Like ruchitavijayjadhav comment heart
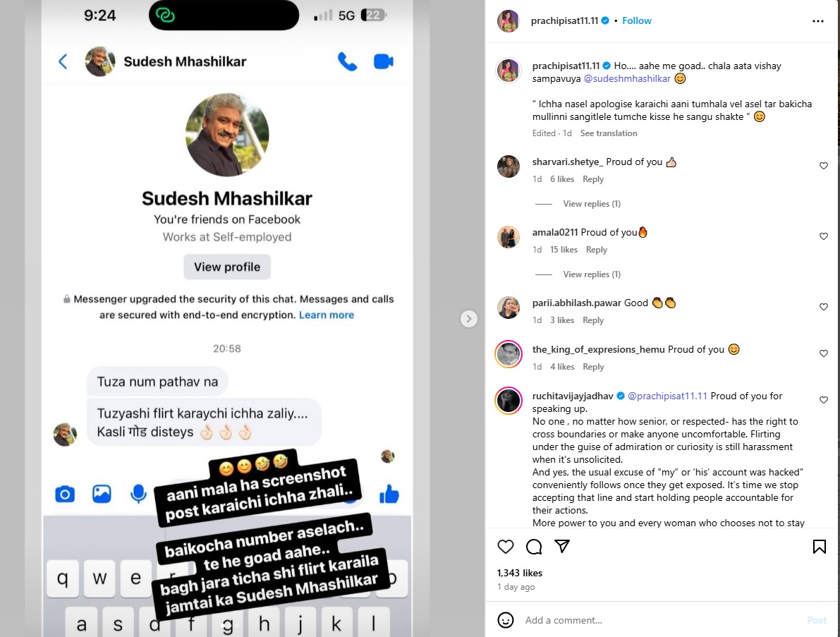840x637 pixels. 823,400
